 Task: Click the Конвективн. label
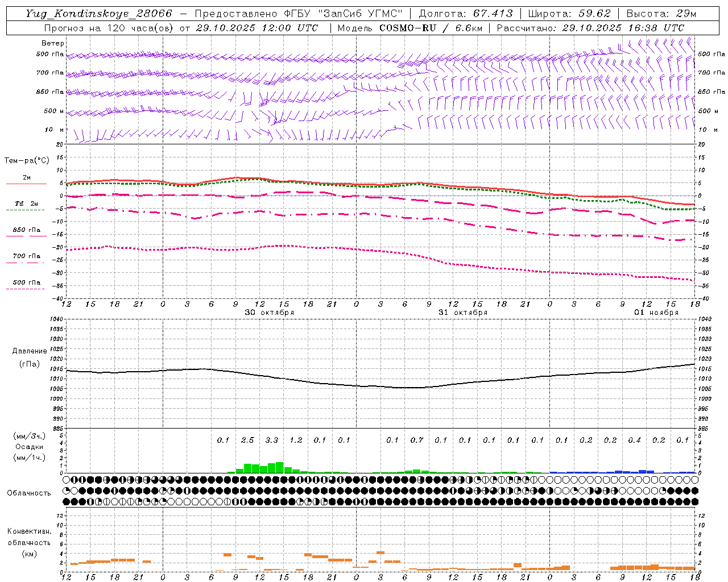pos(29,531)
